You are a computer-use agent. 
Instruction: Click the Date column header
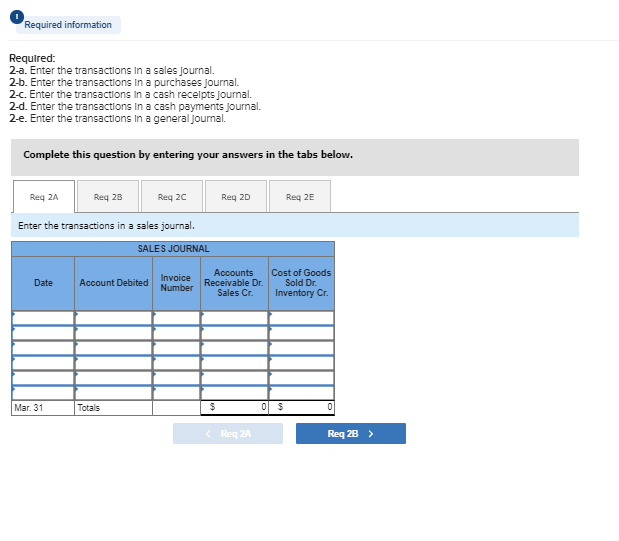tap(43, 283)
